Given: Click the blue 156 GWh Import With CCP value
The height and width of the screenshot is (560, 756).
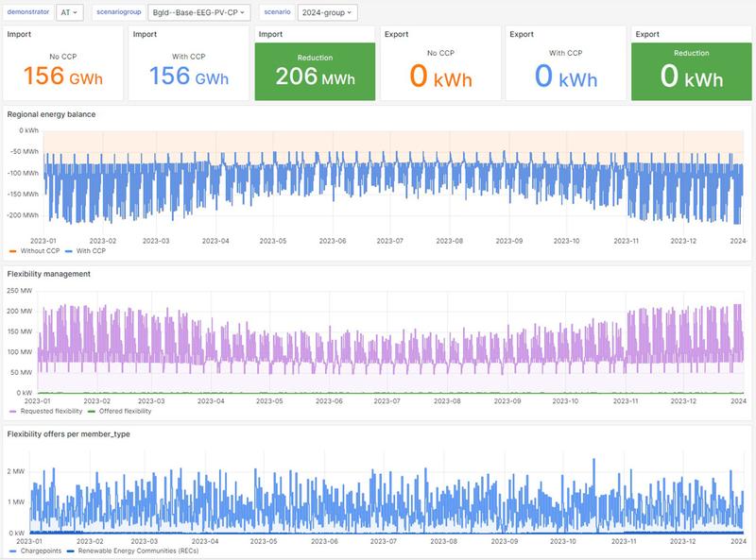Looking at the screenshot, I should point(188,76).
